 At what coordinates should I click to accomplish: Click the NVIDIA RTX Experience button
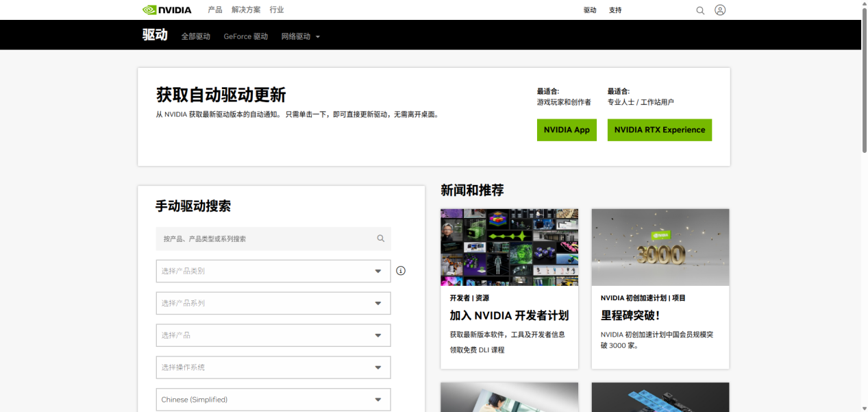click(659, 130)
